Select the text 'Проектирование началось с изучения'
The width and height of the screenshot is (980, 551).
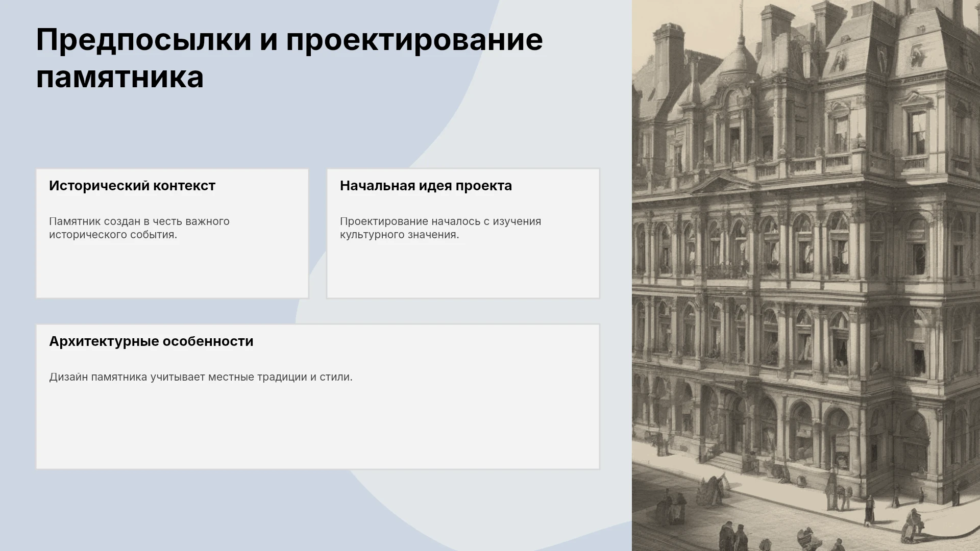440,221
